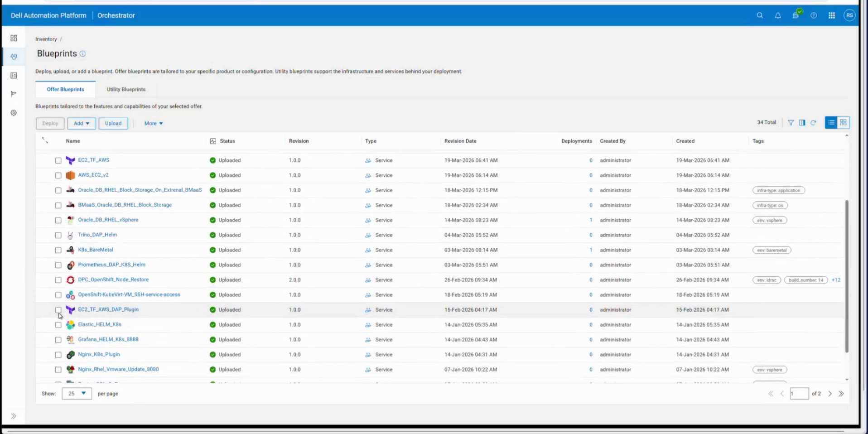The height and width of the screenshot is (434, 868).
Task: Sort by the Name column header
Action: pos(73,141)
